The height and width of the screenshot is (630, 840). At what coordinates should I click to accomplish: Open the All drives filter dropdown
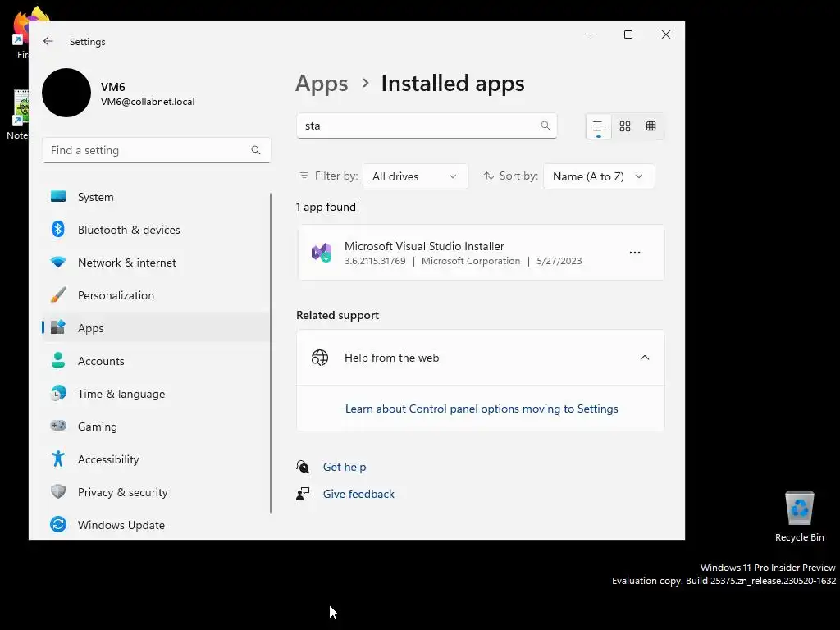(x=416, y=176)
